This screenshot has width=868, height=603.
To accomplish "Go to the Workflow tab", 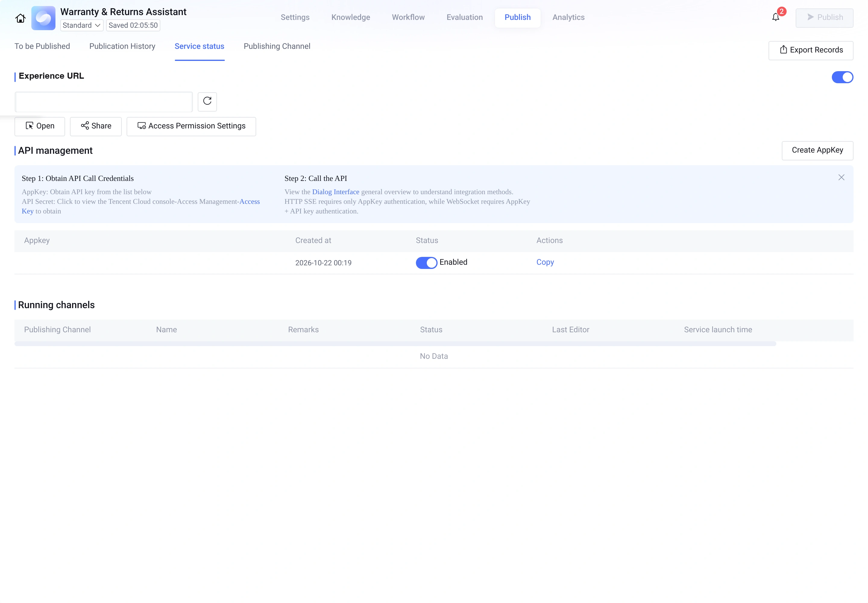I will click(408, 17).
